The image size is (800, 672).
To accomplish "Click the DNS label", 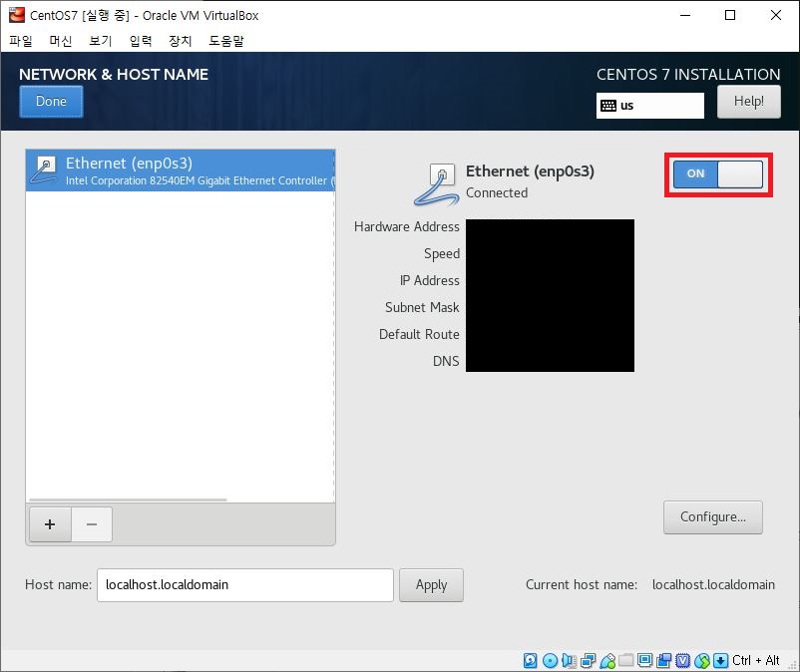I will coord(446,361).
